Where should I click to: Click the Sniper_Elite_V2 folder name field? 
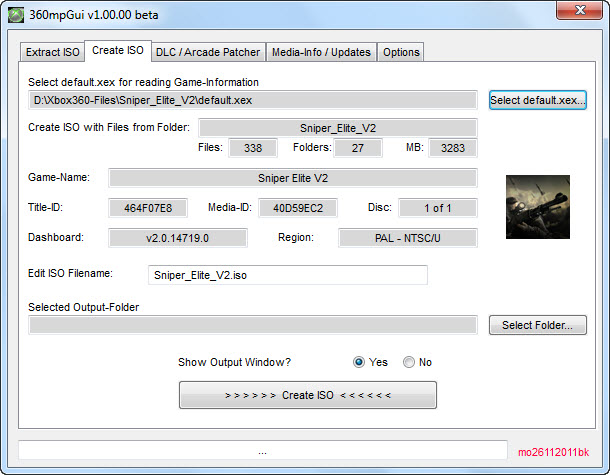tap(338, 128)
